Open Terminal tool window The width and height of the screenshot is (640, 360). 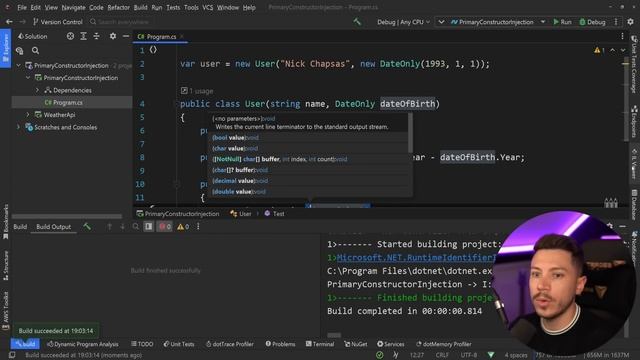point(320,344)
